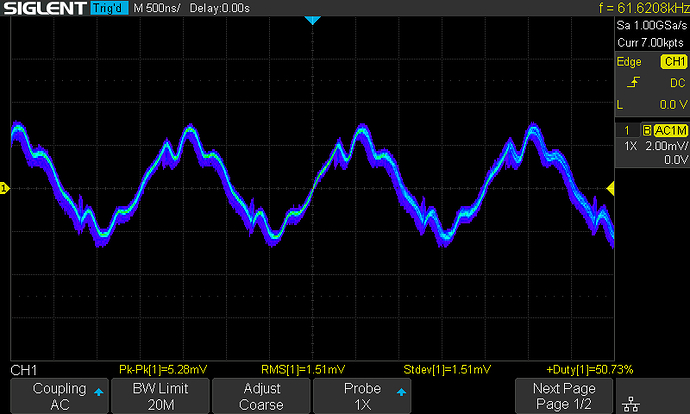Click the network connection icon
The image size is (690, 414).
(631, 402)
